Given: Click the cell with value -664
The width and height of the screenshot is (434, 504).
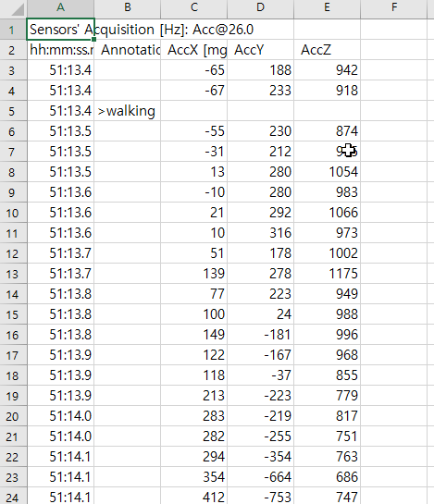Looking at the screenshot, I should pyautogui.click(x=261, y=476).
